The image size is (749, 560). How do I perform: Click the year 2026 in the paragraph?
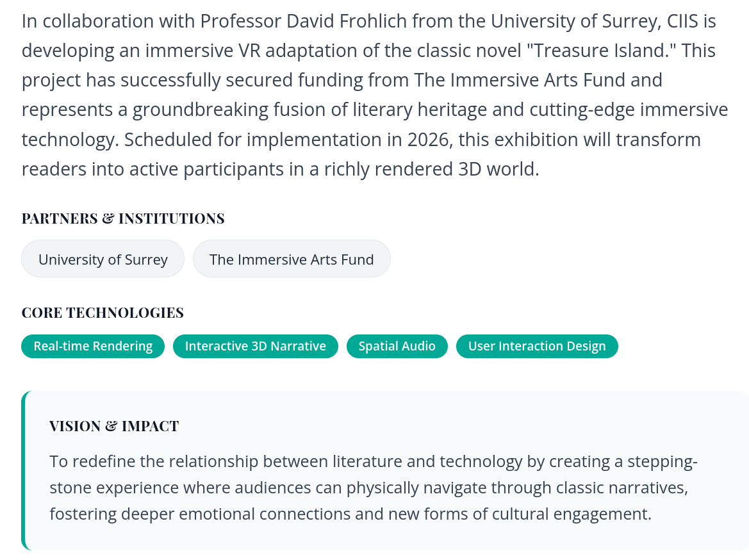(425, 139)
